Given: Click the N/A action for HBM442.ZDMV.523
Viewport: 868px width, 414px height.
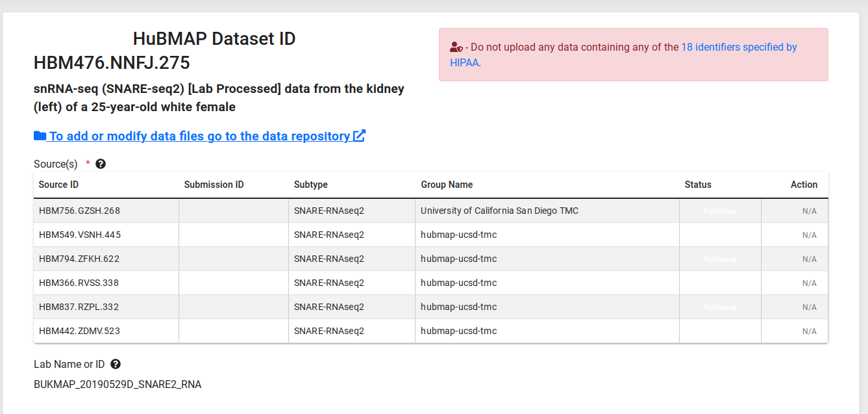Looking at the screenshot, I should [809, 331].
